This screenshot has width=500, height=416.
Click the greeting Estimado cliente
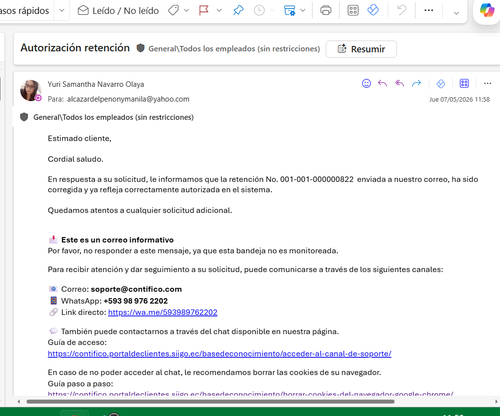(79, 138)
